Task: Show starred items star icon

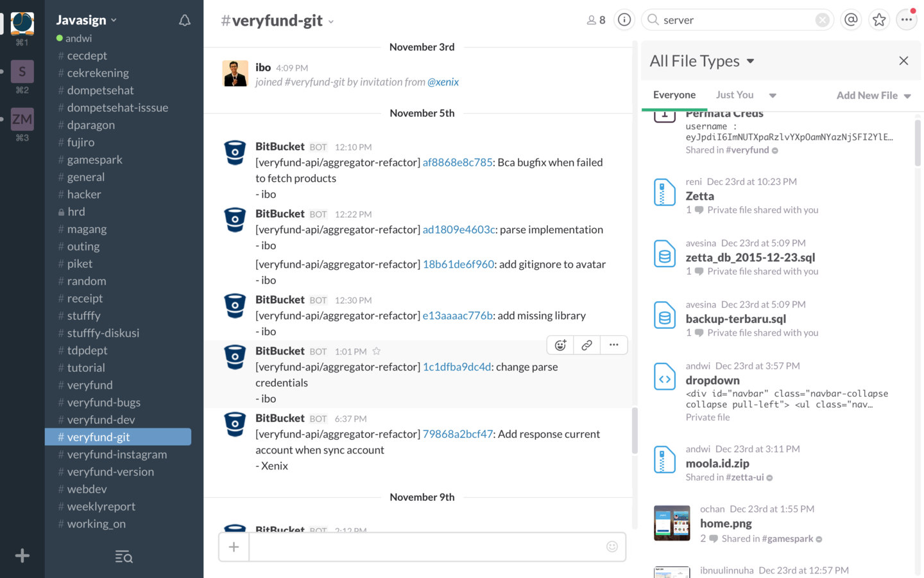Action: 879,20
